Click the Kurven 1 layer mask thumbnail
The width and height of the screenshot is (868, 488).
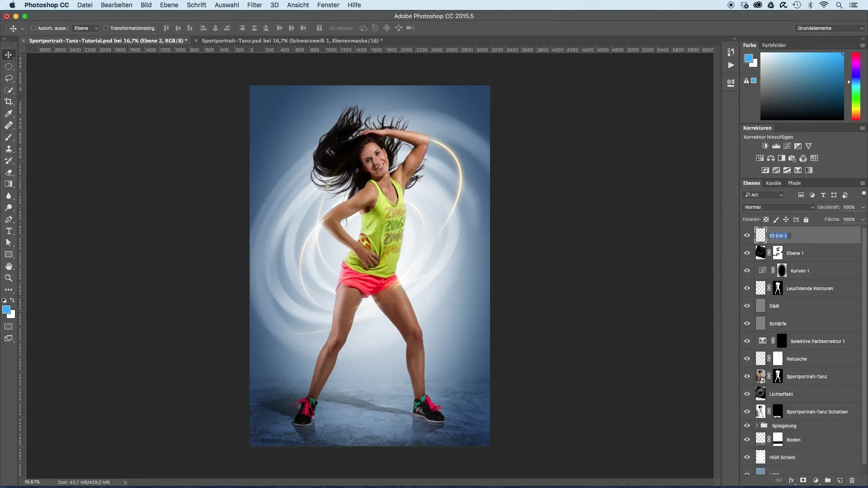(x=782, y=271)
